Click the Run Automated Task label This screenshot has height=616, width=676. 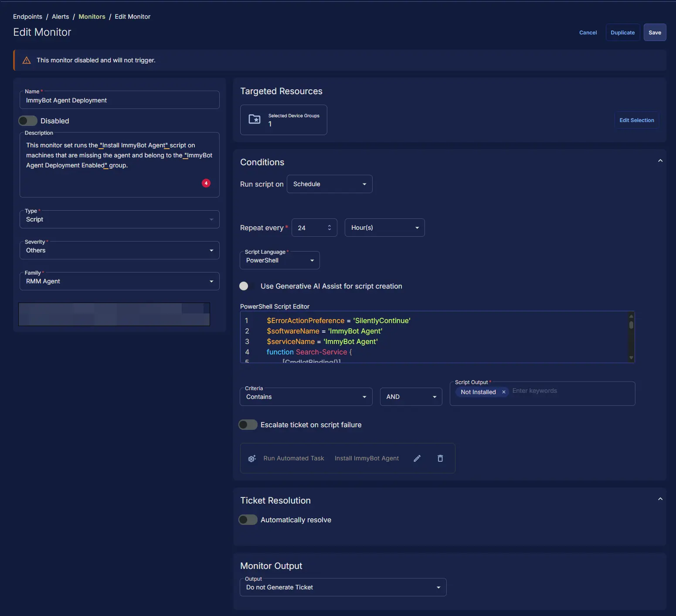[x=294, y=458]
